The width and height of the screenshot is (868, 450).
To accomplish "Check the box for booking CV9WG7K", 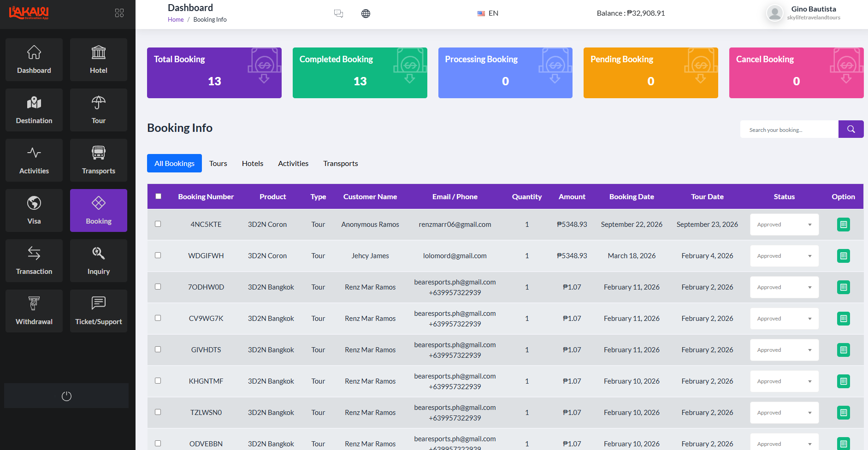I will tap(158, 318).
